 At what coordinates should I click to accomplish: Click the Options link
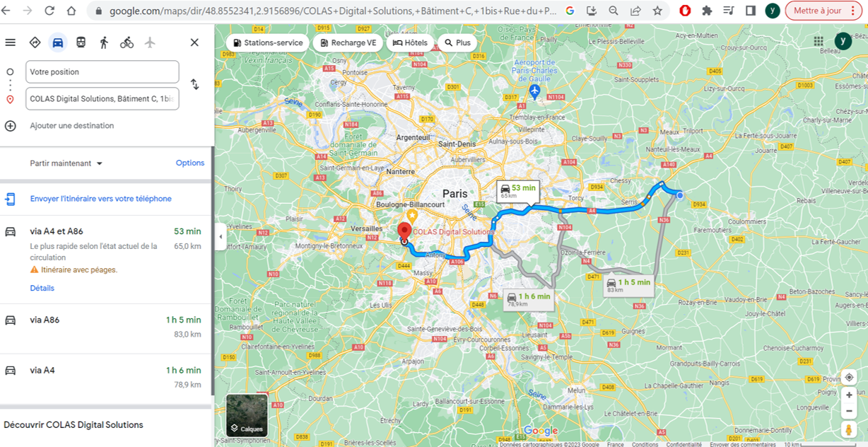tap(189, 163)
